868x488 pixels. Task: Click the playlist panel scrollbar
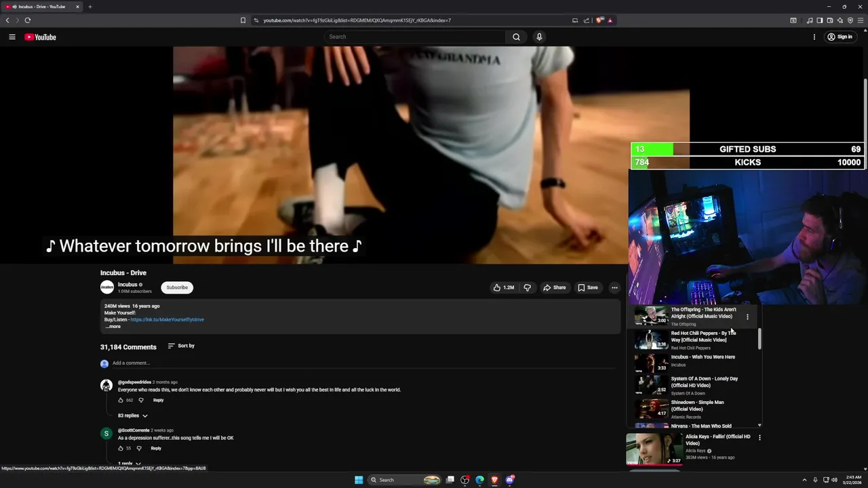[759, 340]
